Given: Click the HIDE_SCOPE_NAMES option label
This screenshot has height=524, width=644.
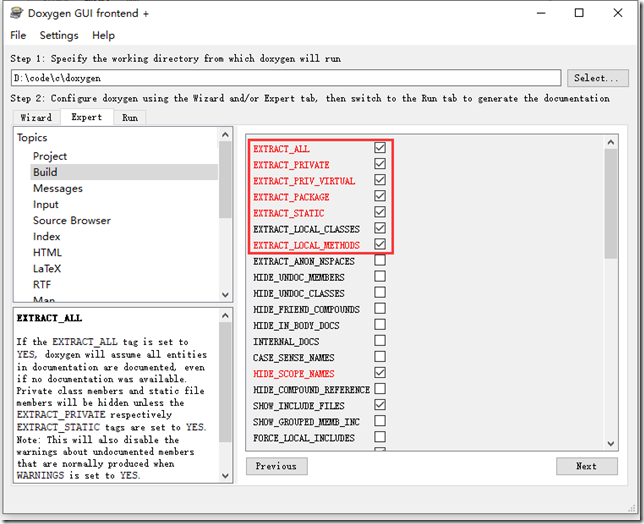Looking at the screenshot, I should click(x=294, y=374).
